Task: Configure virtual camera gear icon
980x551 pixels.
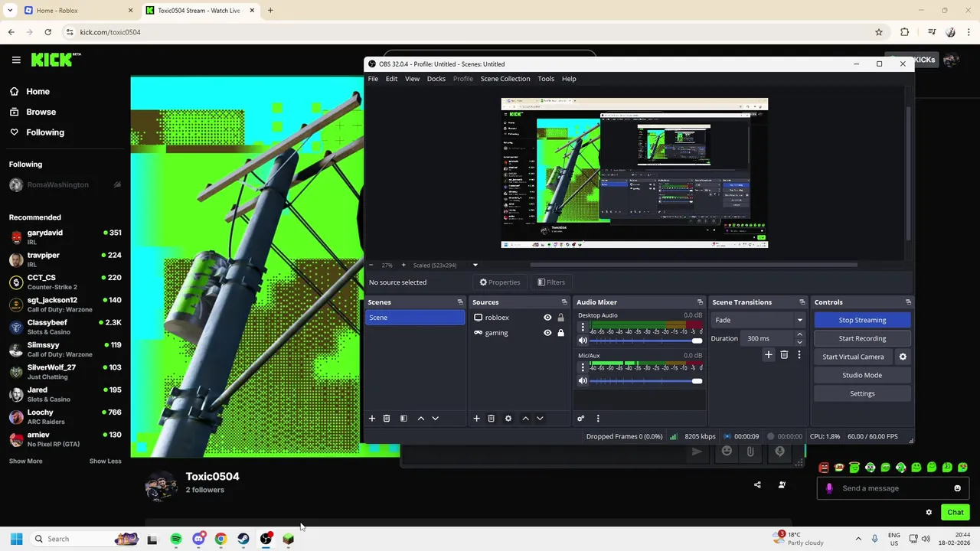Action: pos(903,357)
